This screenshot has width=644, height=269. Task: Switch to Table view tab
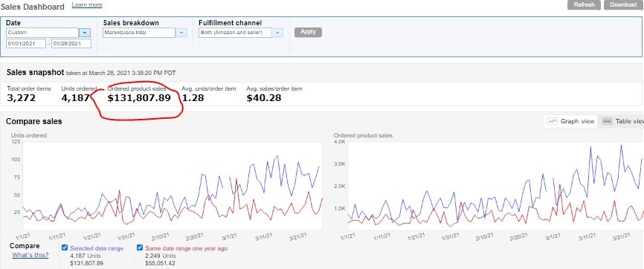tap(621, 121)
